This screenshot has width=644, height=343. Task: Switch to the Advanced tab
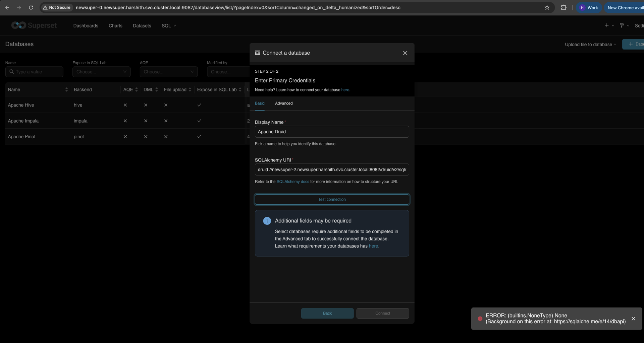click(x=284, y=103)
